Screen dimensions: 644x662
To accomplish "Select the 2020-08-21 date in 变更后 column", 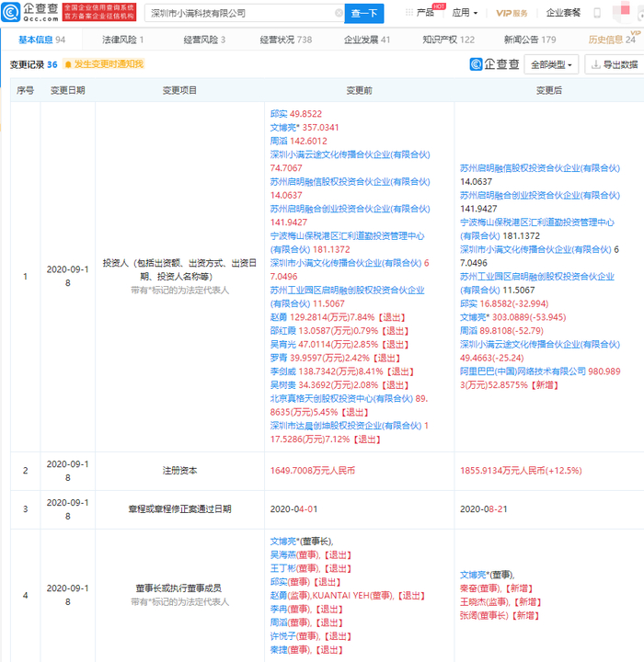I will pos(483,509).
